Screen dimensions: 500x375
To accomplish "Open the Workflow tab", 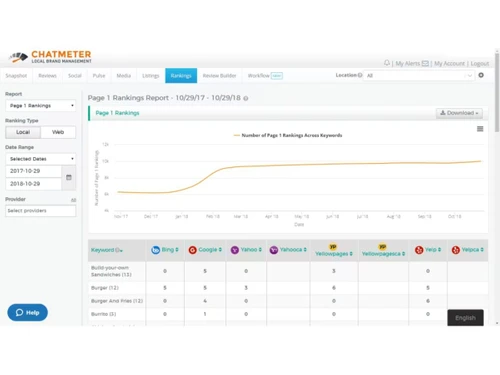I will [265, 76].
